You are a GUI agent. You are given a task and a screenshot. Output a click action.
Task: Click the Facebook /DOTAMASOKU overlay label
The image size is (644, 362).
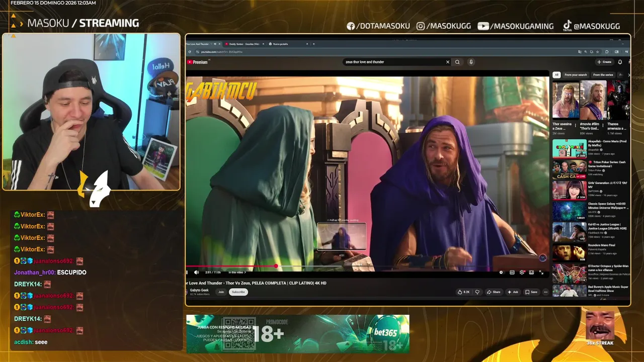pyautogui.click(x=378, y=26)
